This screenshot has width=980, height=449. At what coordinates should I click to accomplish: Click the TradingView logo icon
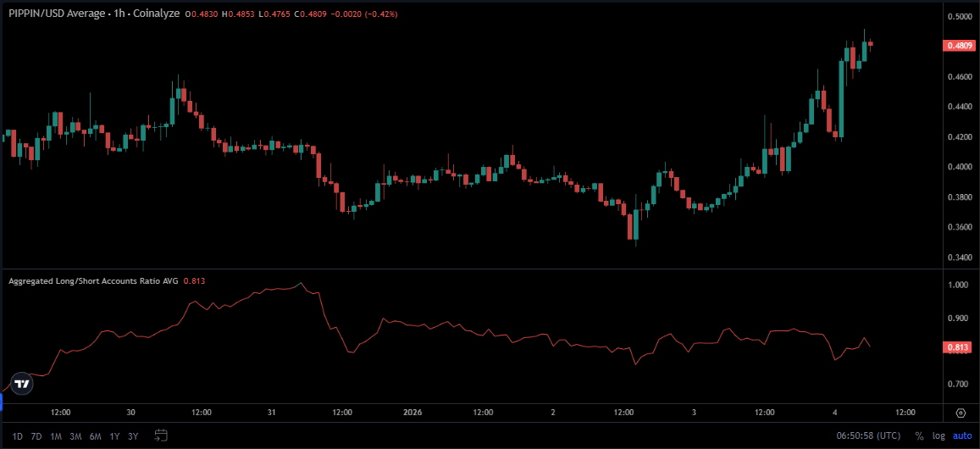coord(22,384)
